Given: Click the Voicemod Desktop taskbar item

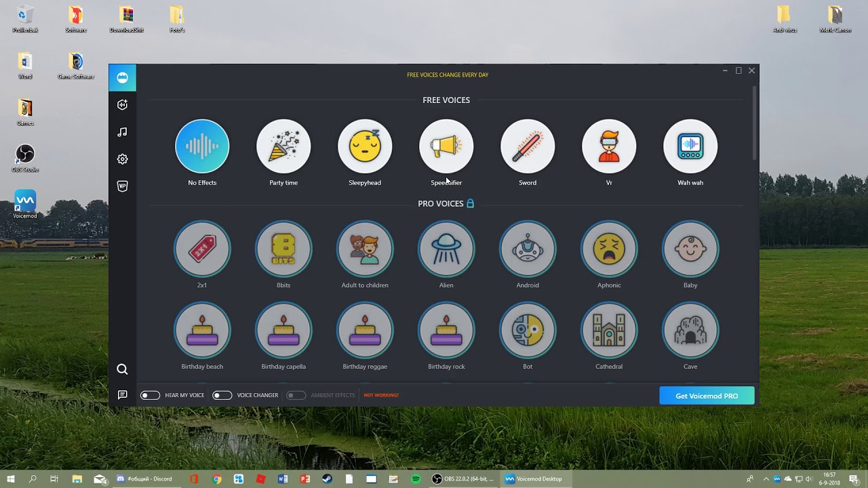Looking at the screenshot, I should [534, 479].
